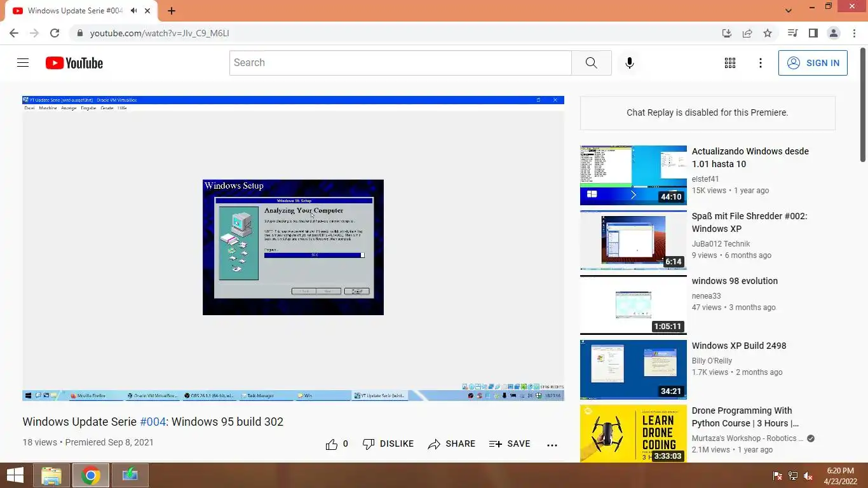Open the Windows Start menu
This screenshot has height=488, width=868.
pyautogui.click(x=15, y=475)
